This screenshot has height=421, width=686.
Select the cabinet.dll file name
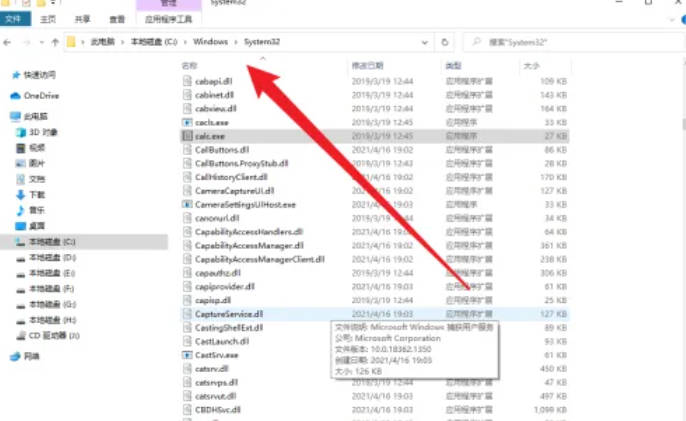[x=214, y=95]
